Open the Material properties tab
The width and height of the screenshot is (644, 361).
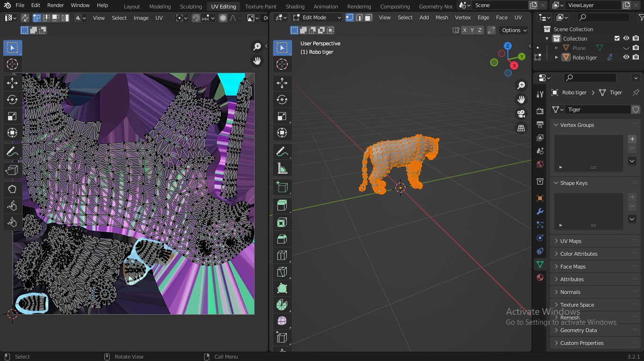540,277
